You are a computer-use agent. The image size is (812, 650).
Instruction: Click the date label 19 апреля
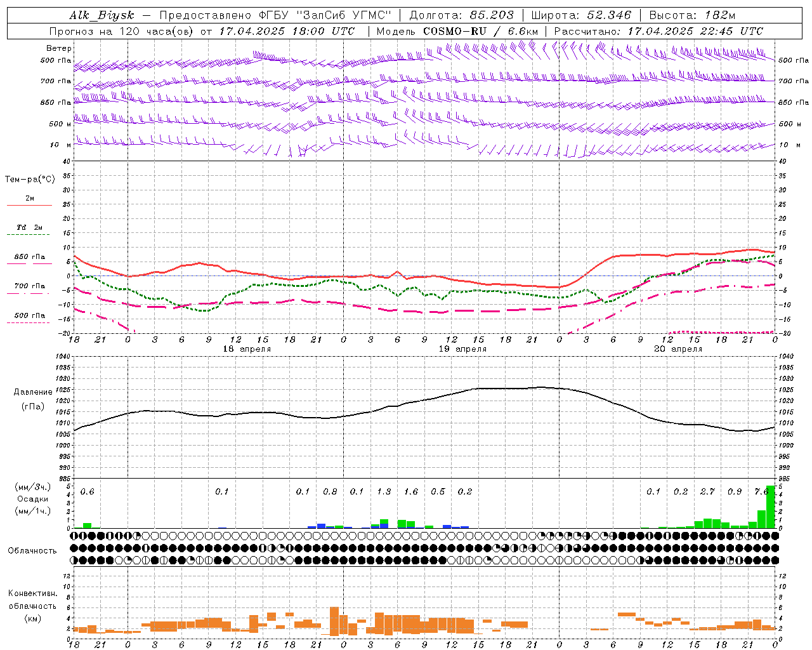[x=463, y=349]
